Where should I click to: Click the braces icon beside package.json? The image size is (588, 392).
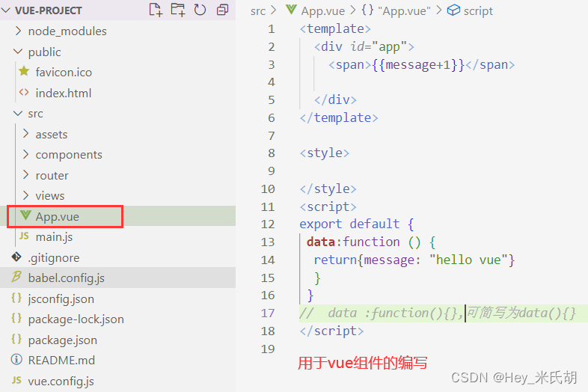click(x=16, y=339)
